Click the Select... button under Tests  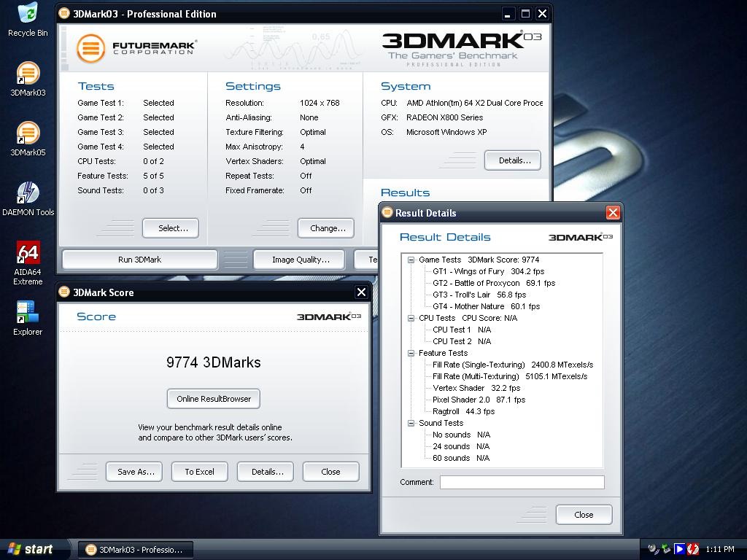[171, 228]
